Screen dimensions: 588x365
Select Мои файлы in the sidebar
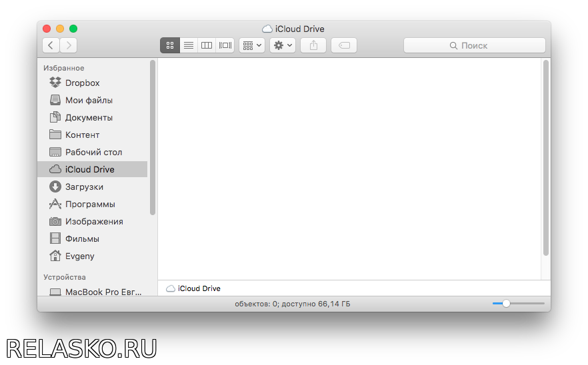(89, 101)
